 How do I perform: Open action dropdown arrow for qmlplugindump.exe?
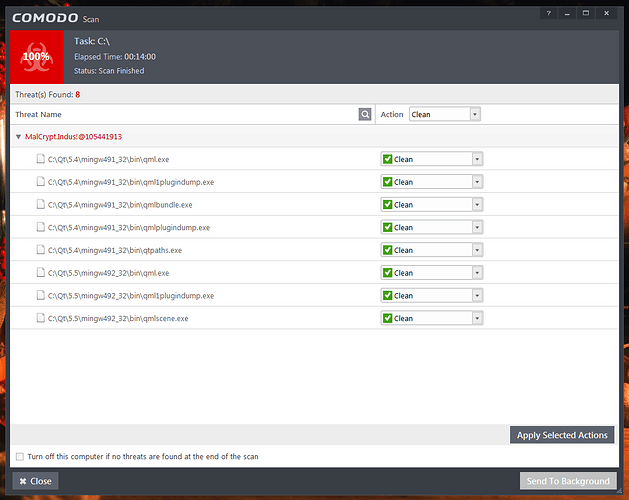tap(477, 228)
